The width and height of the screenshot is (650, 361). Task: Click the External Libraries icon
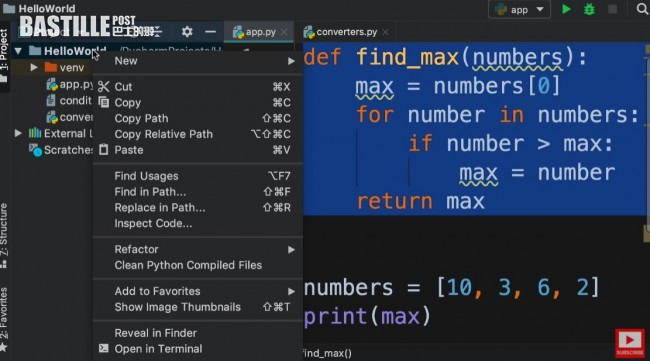point(35,133)
